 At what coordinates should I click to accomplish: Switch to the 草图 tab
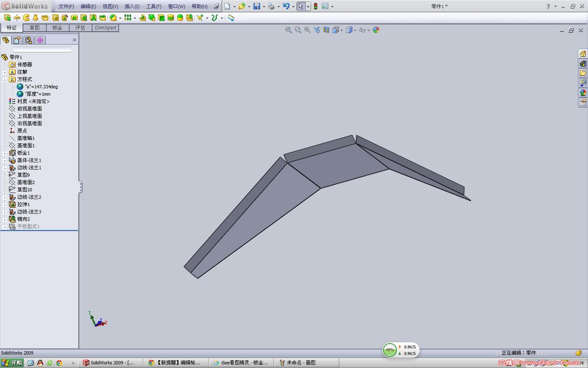34,28
